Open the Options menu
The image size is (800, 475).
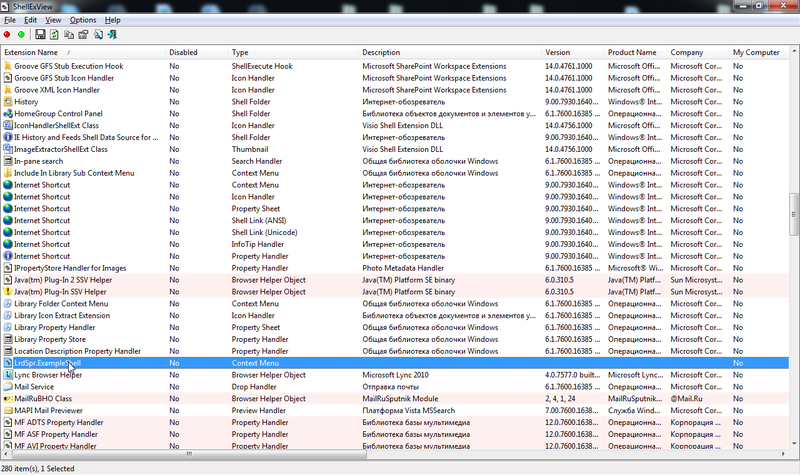(x=83, y=20)
